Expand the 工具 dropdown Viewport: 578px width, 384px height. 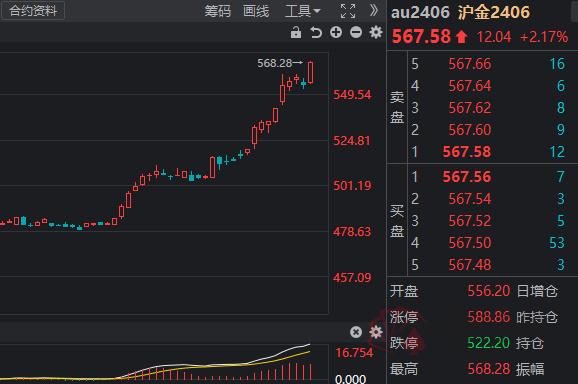coord(302,11)
